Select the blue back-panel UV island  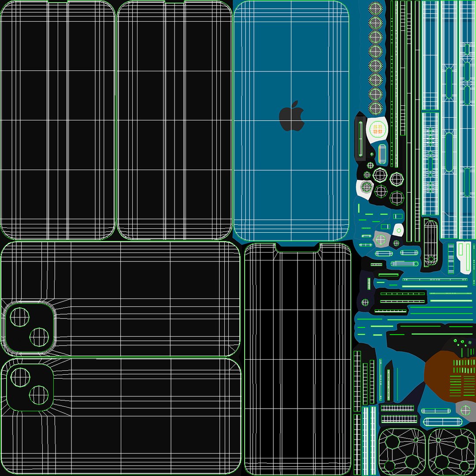pos(291,121)
